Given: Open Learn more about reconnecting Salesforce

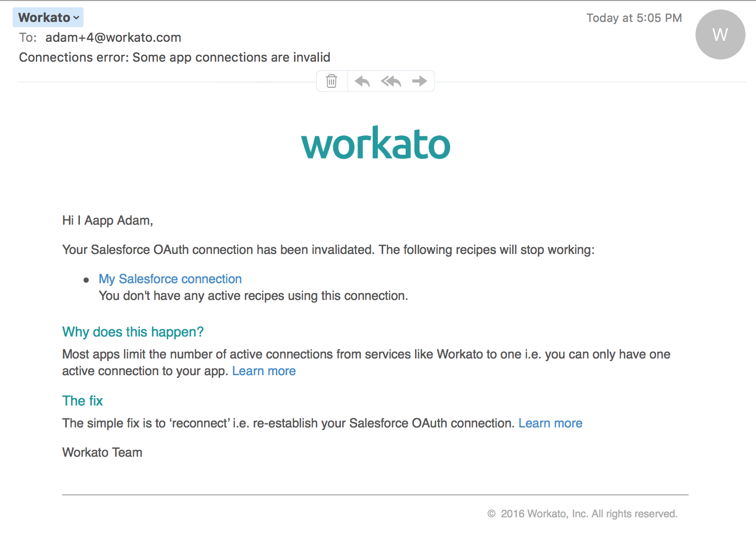Looking at the screenshot, I should point(550,423).
